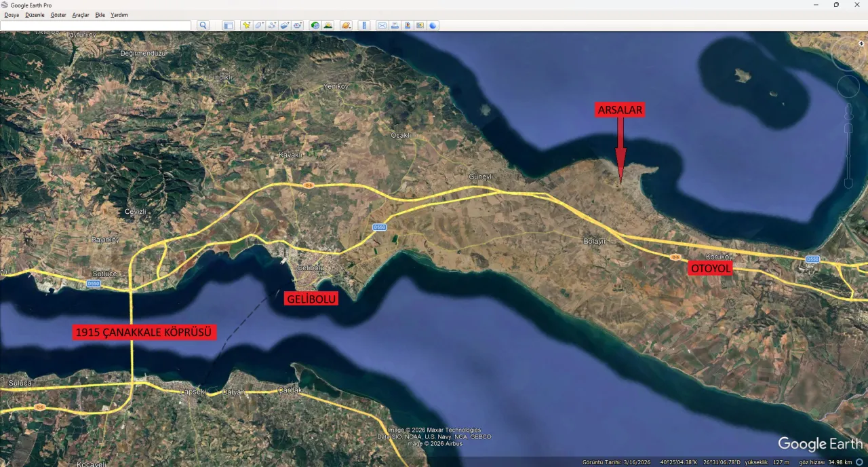Toggle the sidebar panel icon
This screenshot has width=868, height=467.
tap(228, 25)
